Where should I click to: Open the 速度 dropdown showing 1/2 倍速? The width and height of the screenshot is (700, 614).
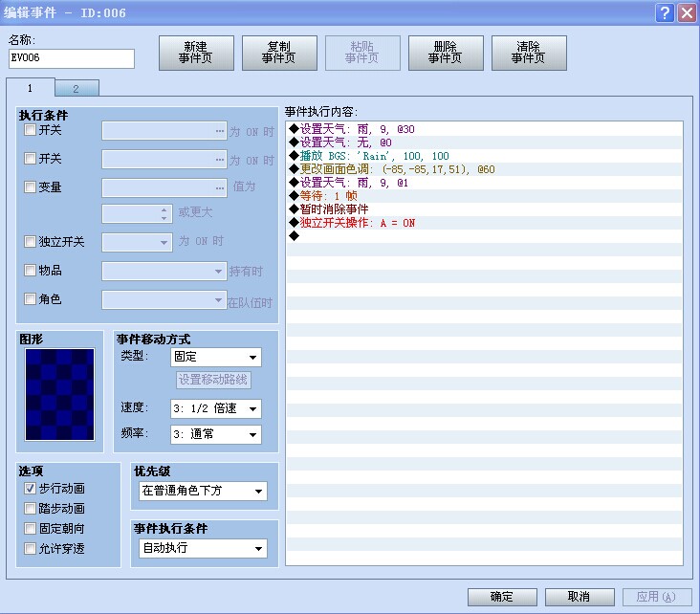tap(215, 408)
